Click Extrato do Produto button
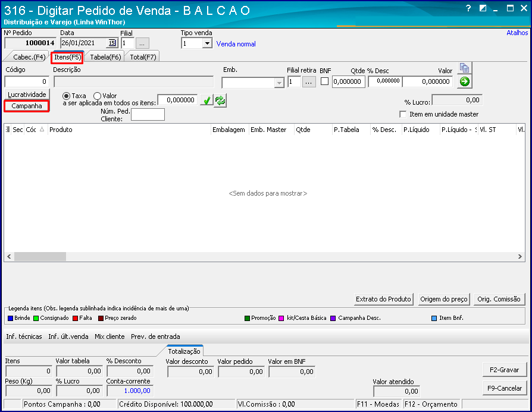This screenshot has height=412, width=532. pos(383,299)
